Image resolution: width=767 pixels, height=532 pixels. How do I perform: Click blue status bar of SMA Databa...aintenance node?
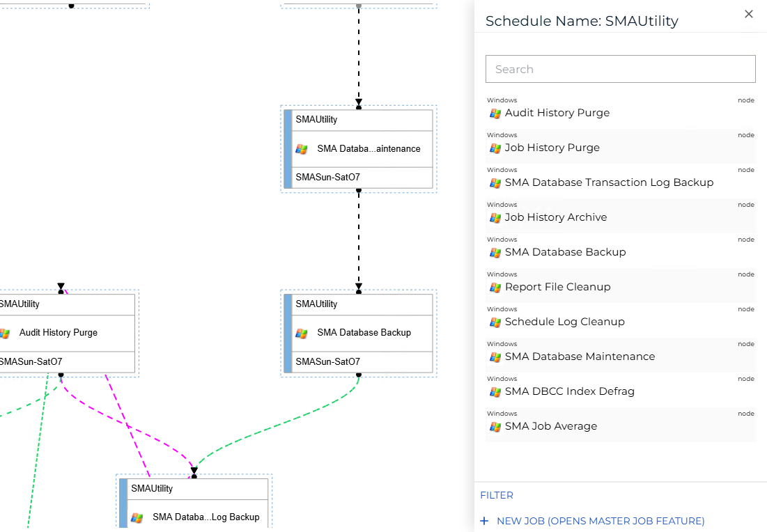[x=288, y=148]
